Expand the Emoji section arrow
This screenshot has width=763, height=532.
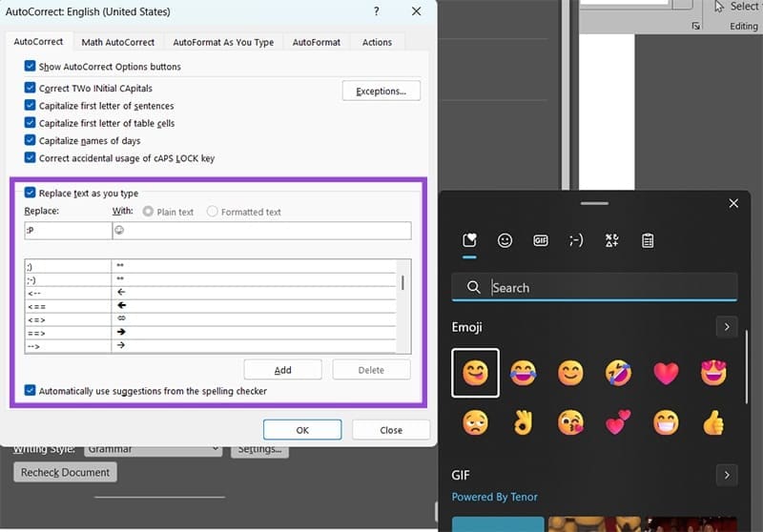[x=727, y=327]
